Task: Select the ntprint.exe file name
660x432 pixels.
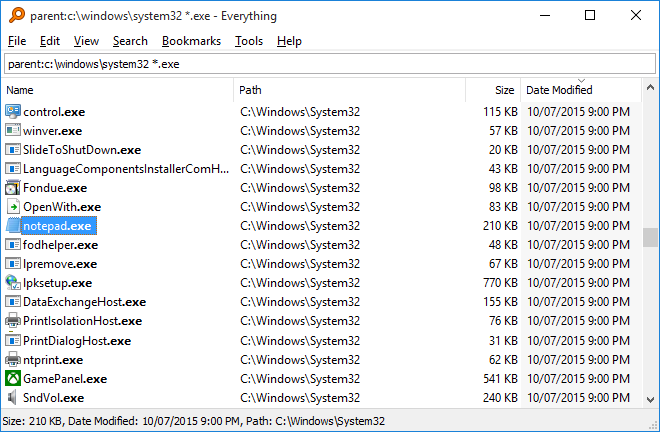Action: [53, 360]
